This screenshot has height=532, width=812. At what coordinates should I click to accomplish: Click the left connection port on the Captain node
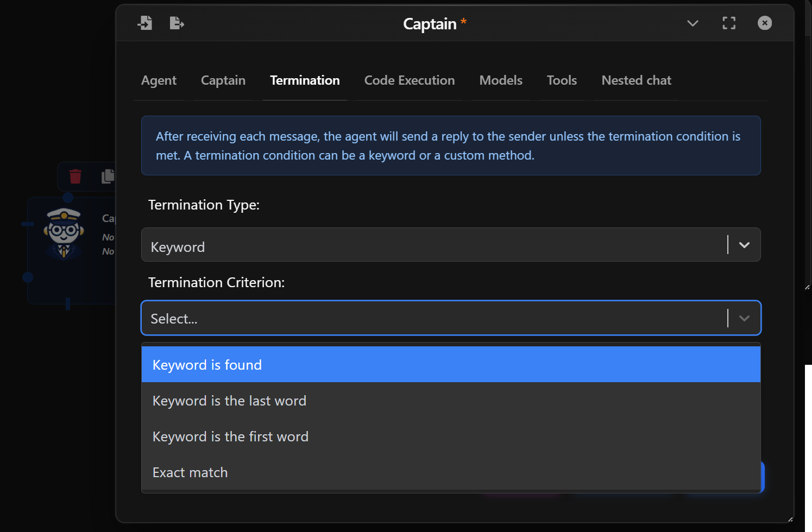(28, 277)
